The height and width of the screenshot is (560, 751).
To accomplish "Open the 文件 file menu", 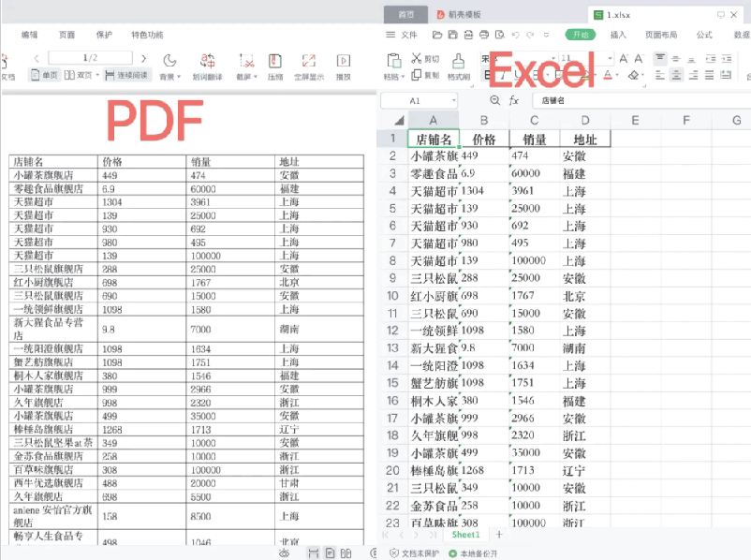I will click(x=409, y=35).
